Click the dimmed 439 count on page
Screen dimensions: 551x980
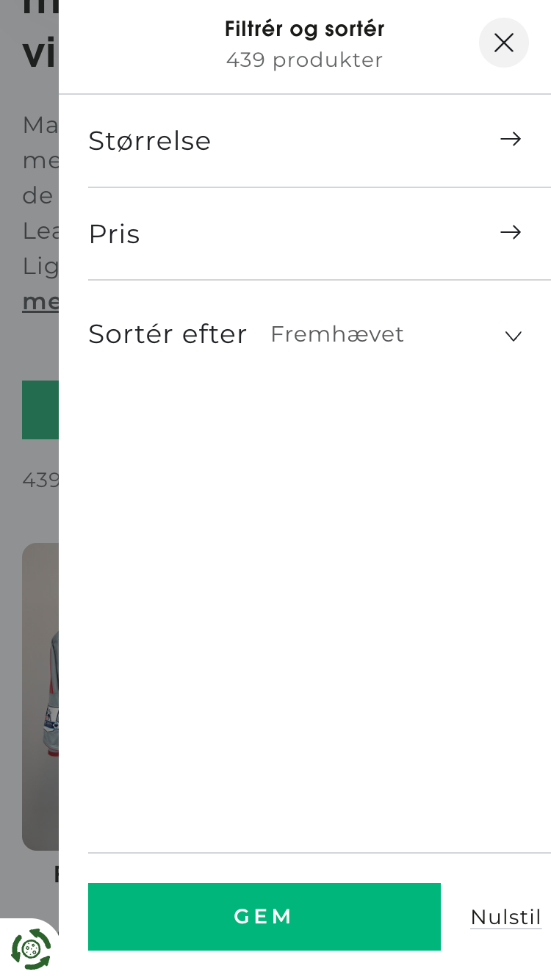tap(40, 480)
